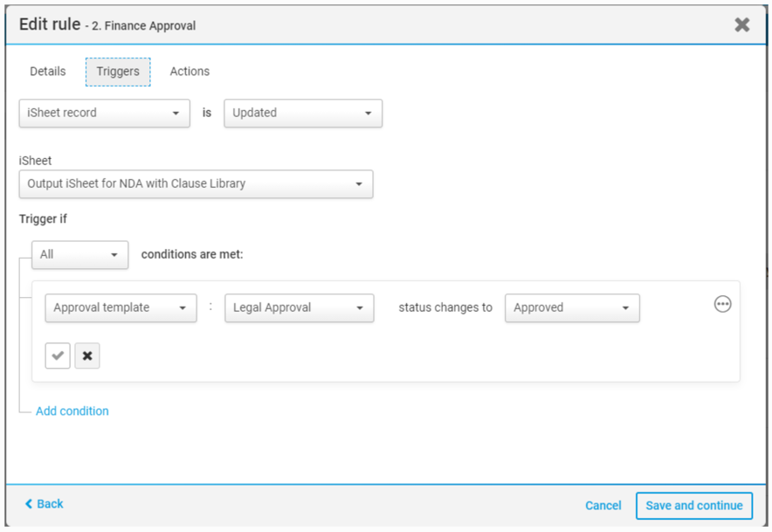The image size is (772, 532).
Task: Switch to the Details tab
Action: pyautogui.click(x=48, y=72)
